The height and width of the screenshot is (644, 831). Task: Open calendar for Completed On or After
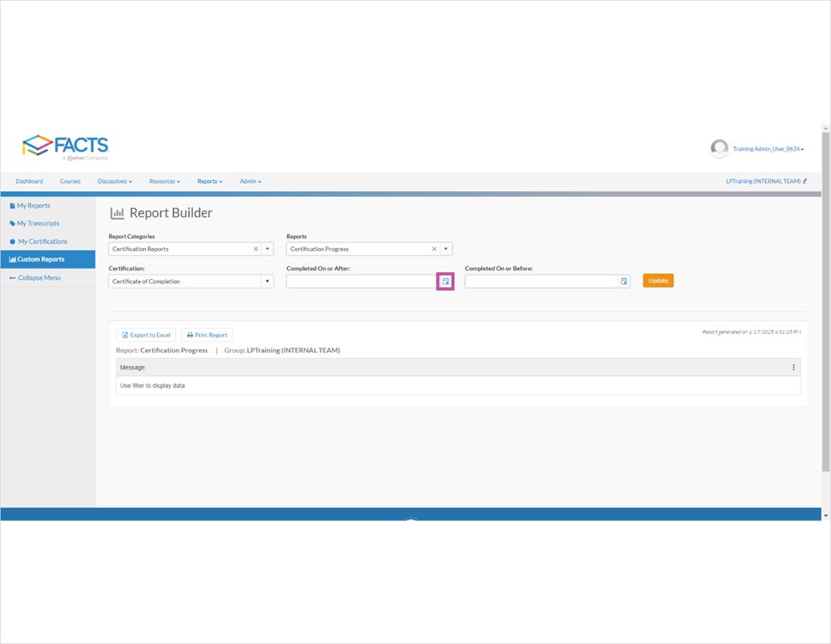445,281
